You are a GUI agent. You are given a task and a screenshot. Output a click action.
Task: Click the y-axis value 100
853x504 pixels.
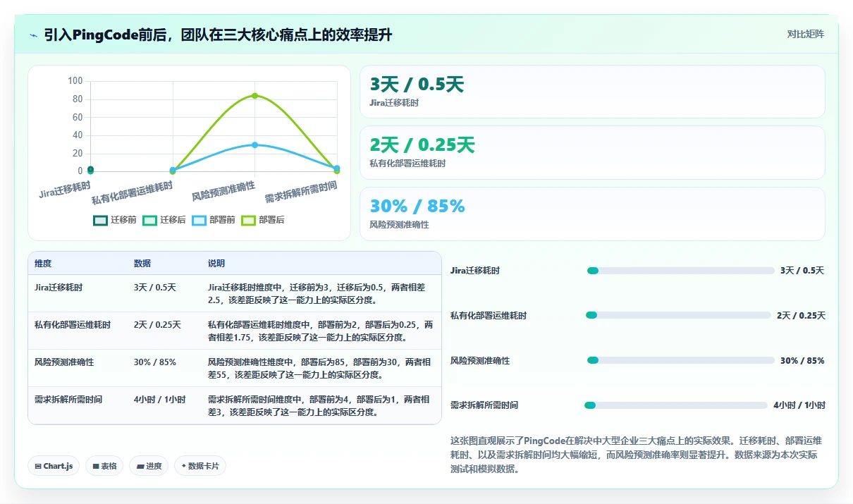pyautogui.click(x=75, y=81)
